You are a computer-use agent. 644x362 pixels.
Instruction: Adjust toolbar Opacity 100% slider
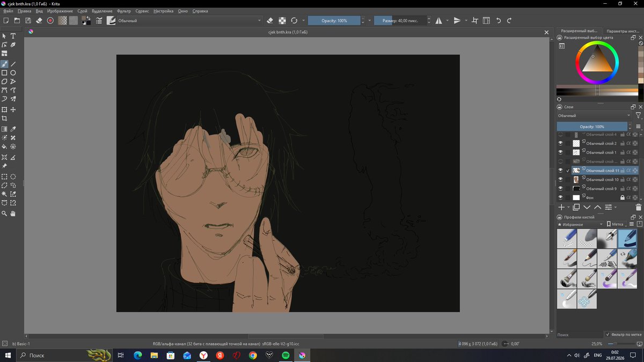click(x=334, y=20)
